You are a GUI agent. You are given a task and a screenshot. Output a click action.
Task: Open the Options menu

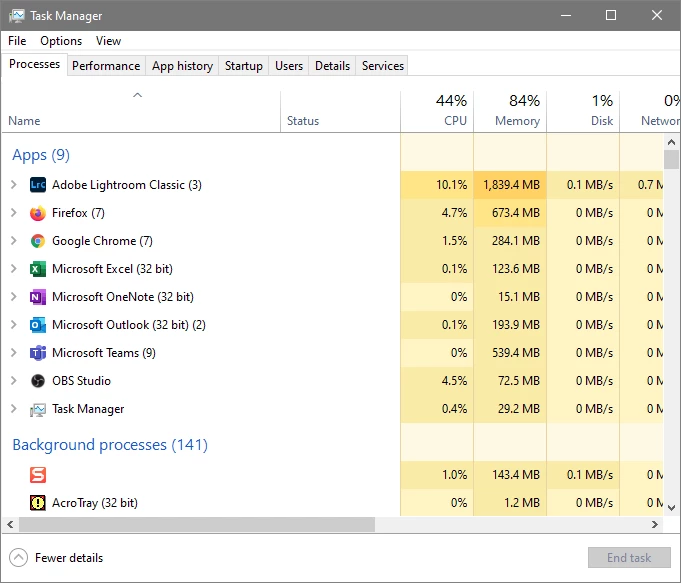click(x=61, y=41)
